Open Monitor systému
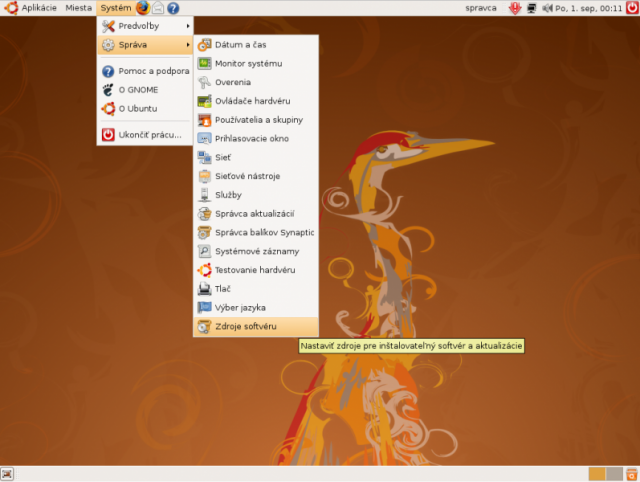This screenshot has width=640, height=482. pyautogui.click(x=256, y=64)
